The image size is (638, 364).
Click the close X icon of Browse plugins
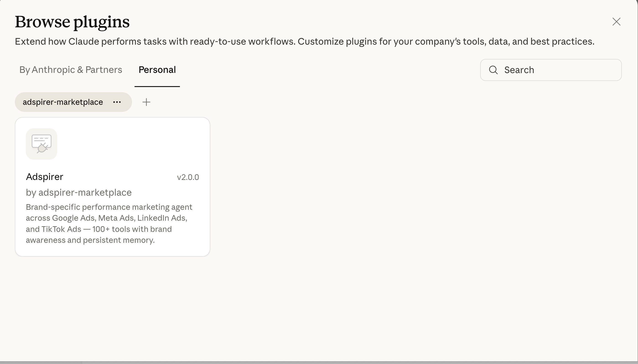coord(617,22)
